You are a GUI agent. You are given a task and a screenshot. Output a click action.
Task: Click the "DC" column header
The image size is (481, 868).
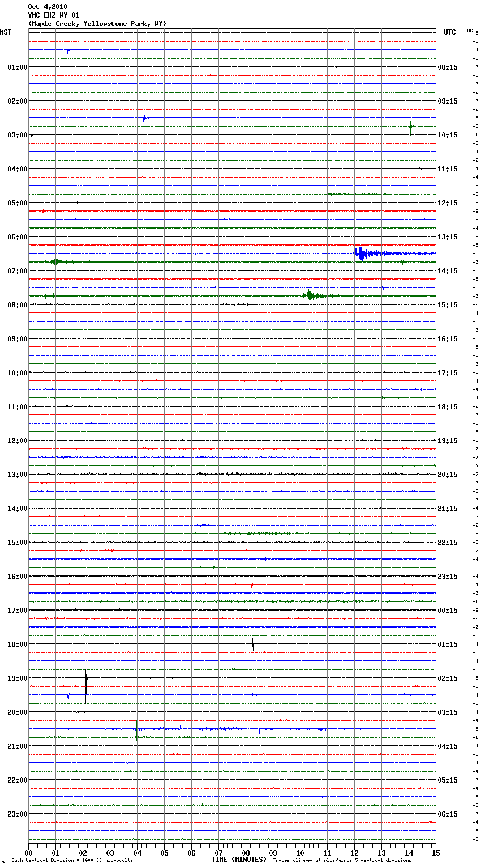click(x=470, y=31)
